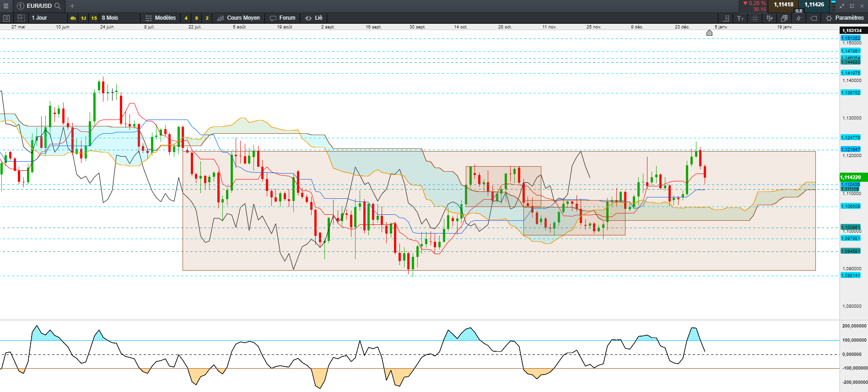Toggle the Lié linked-chart option
The width and height of the screenshot is (868, 392).
coord(314,18)
